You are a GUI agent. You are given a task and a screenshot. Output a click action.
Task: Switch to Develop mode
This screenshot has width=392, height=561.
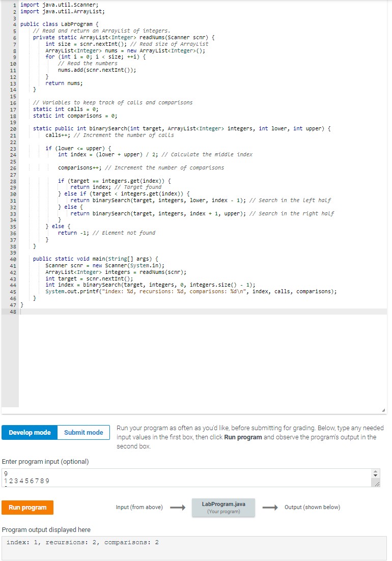click(30, 432)
